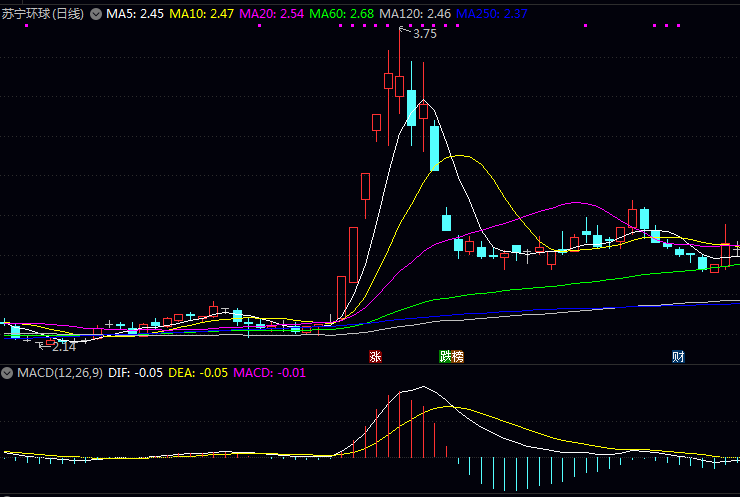
Task: Expand the MA indicator dropdown arrow
Action: click(95, 14)
